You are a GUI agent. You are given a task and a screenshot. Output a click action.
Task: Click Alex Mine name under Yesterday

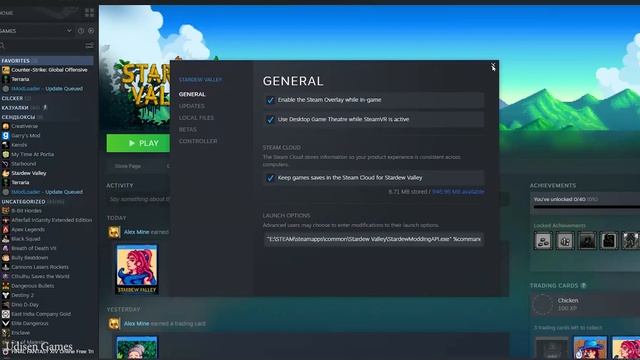[x=136, y=324]
